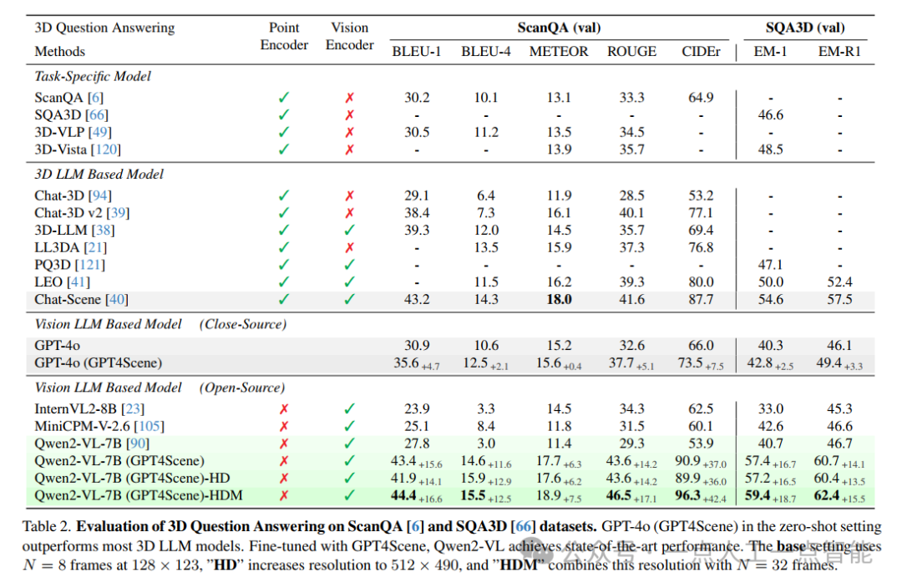Select the METEOR column header
The width and height of the screenshot is (902, 588).
559,51
